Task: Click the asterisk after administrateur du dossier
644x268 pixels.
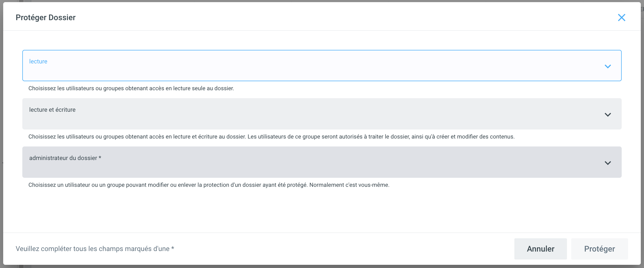Action: [x=100, y=158]
